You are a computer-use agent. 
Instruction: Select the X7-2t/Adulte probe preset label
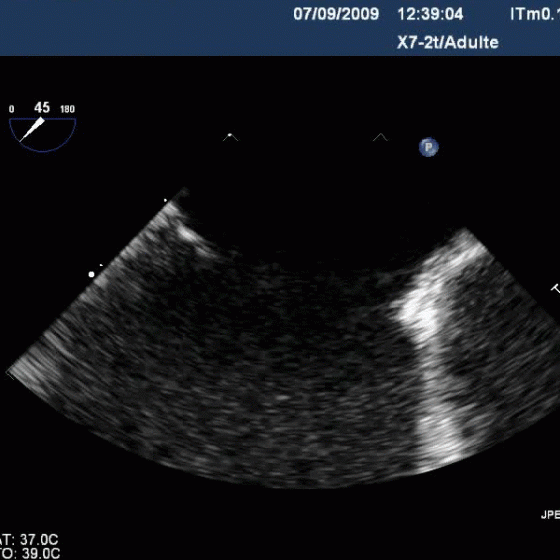[x=448, y=42]
